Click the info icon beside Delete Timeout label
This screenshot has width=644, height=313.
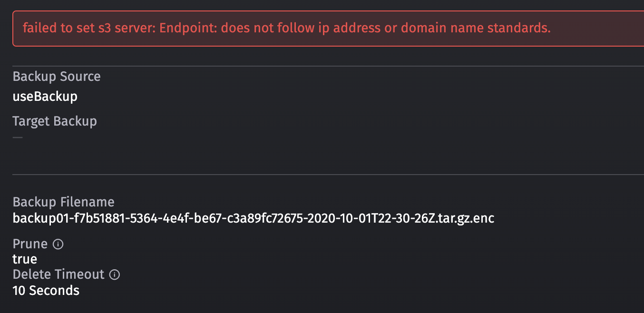114,274
